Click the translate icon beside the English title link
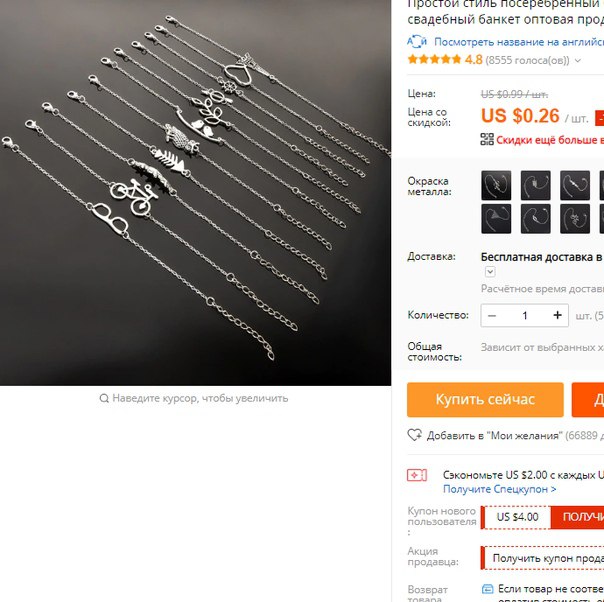Image resolution: width=604 pixels, height=602 pixels. pos(417,41)
